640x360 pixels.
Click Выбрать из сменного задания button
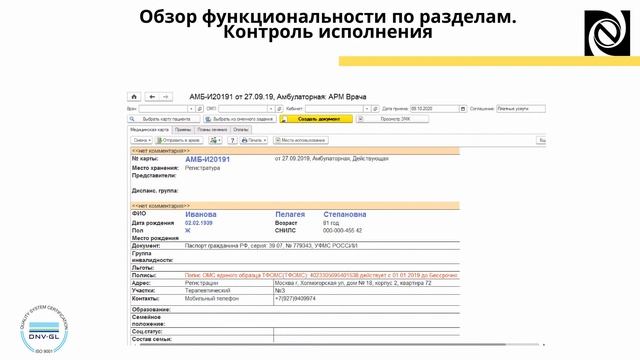240,119
